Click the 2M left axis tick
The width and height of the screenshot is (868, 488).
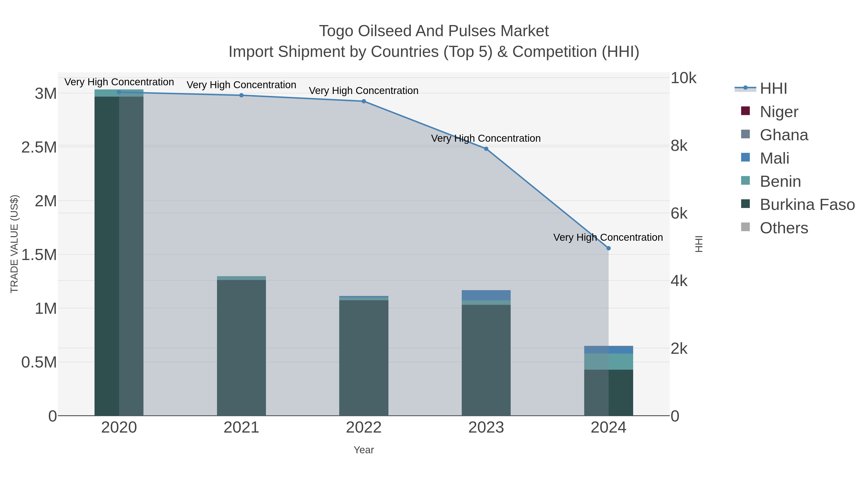(46, 201)
